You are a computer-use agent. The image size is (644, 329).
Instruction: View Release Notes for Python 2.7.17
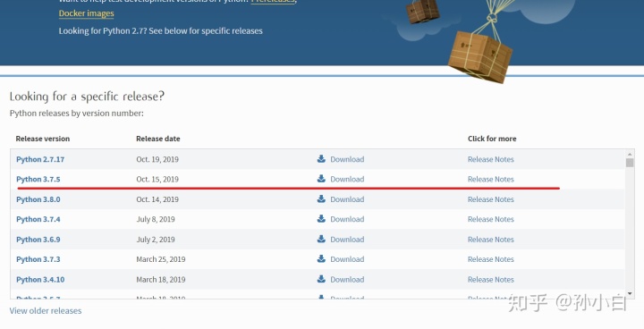491,159
